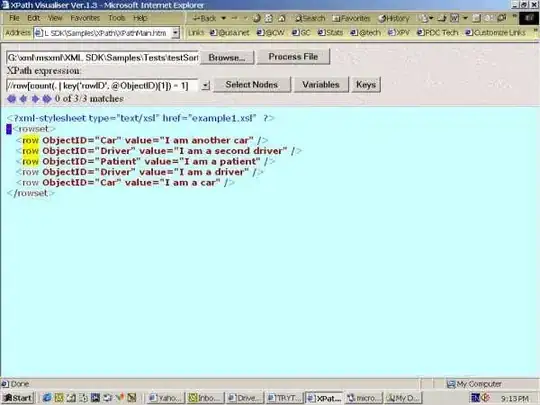Click the system tray clock 9:13 PM
This screenshot has height=405, width=540.
(515, 398)
